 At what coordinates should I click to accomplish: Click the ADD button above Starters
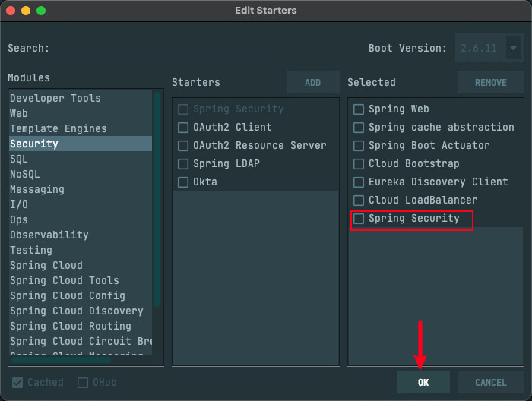pyautogui.click(x=312, y=82)
